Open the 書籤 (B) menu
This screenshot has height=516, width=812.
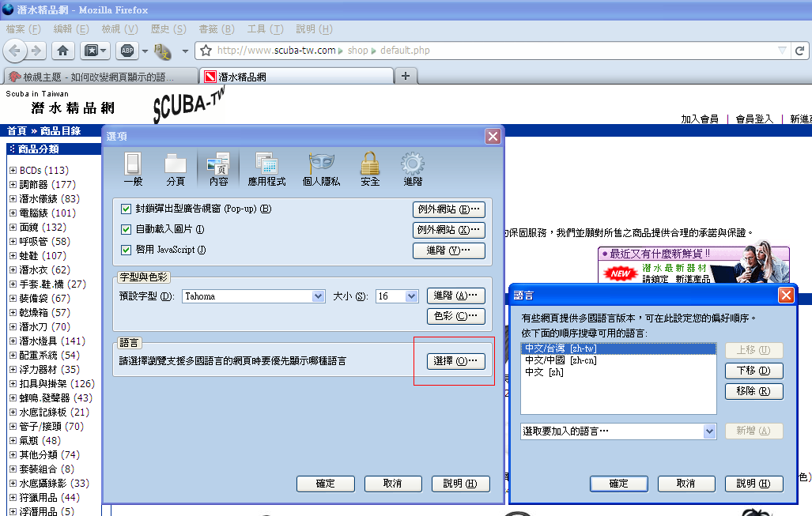click(217, 29)
